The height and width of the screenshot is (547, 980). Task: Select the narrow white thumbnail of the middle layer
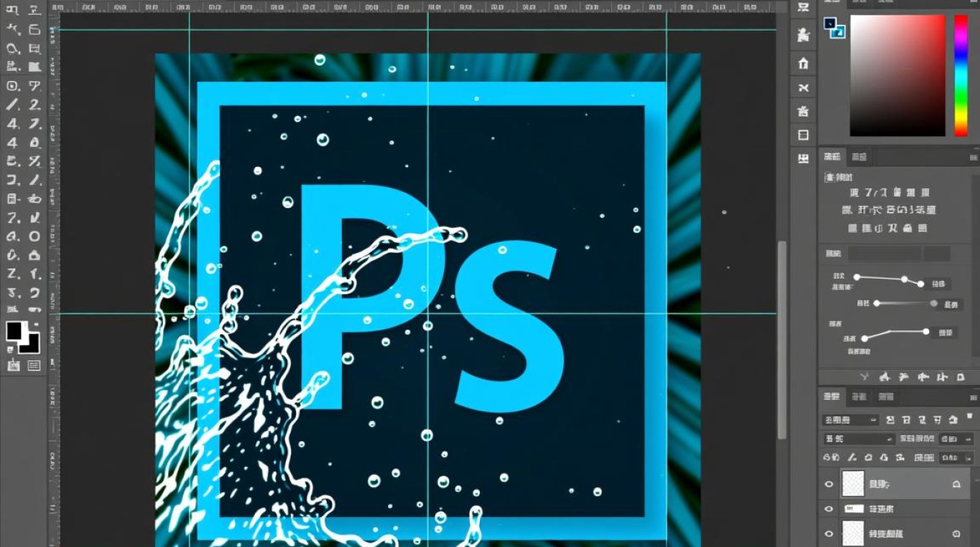point(853,509)
